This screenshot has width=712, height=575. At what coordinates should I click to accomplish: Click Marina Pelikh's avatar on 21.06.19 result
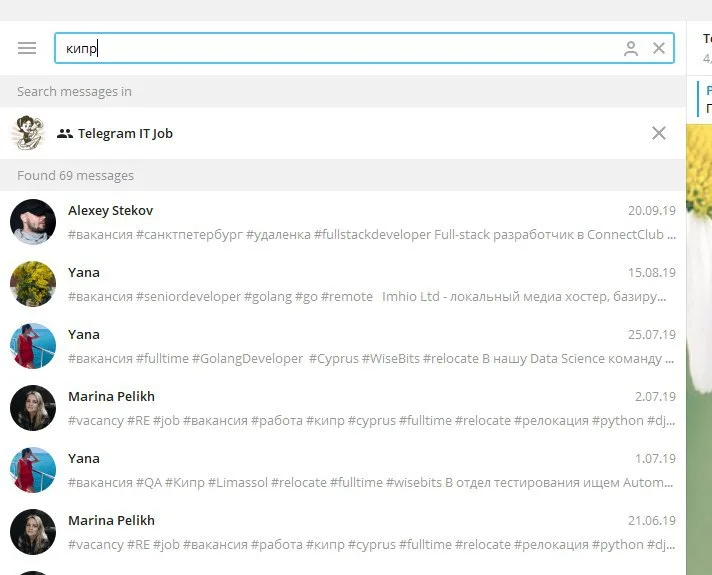pos(33,532)
